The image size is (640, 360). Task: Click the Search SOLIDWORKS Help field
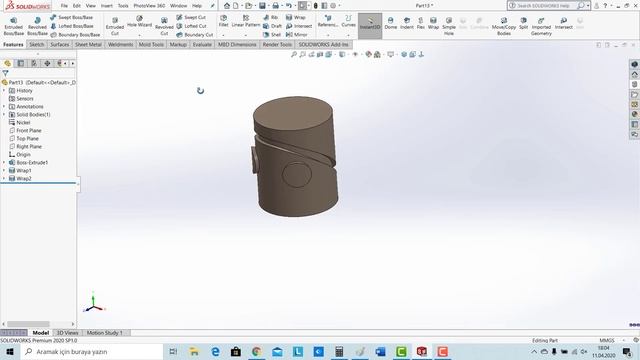click(x=542, y=6)
